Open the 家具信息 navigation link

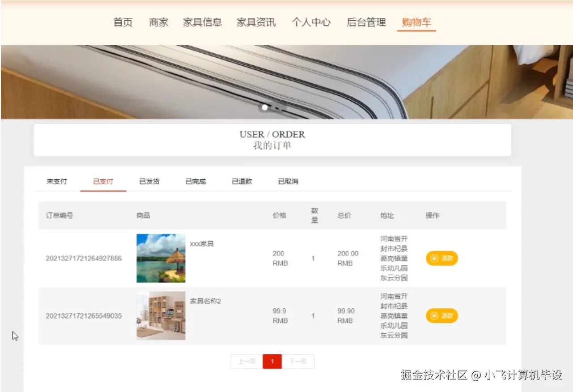[203, 22]
